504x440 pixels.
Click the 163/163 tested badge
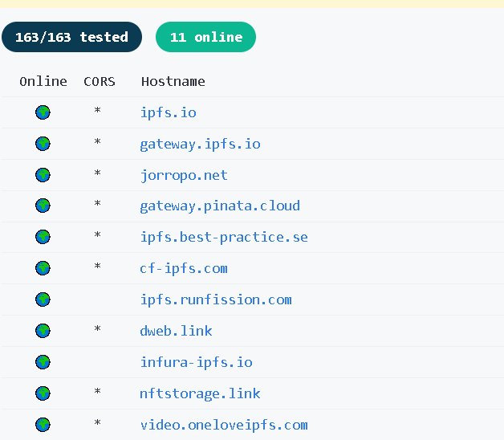(71, 37)
